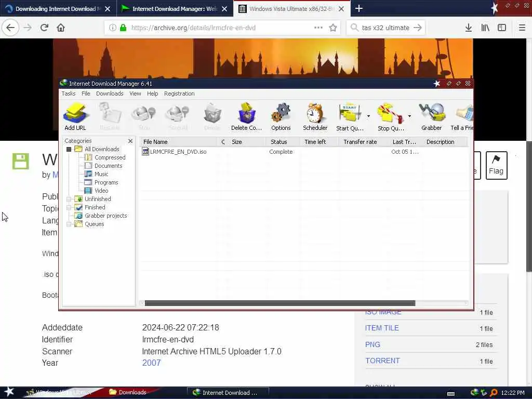Click the Tell a Friend icon
The width and height of the screenshot is (532, 399).
pyautogui.click(x=462, y=116)
